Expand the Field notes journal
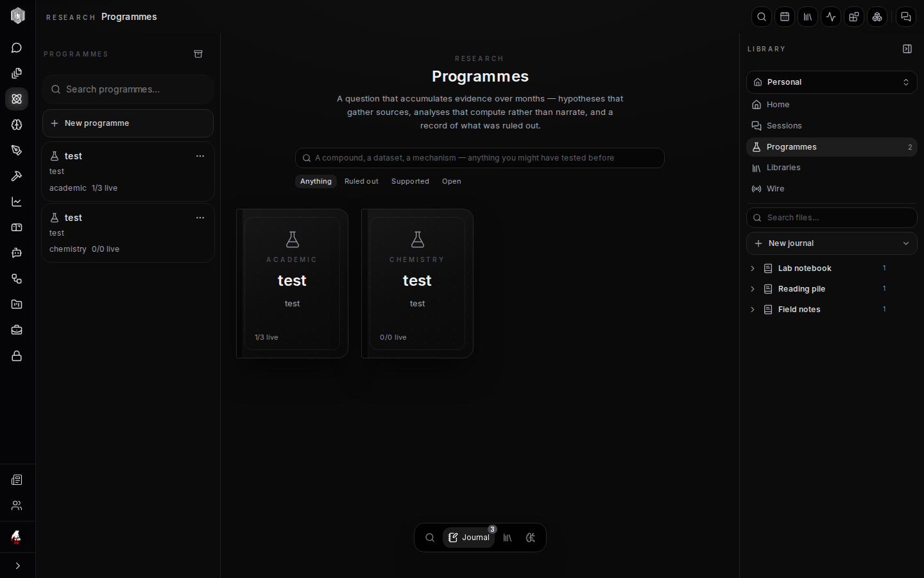Viewport: 924px width, 578px height. pos(753,310)
